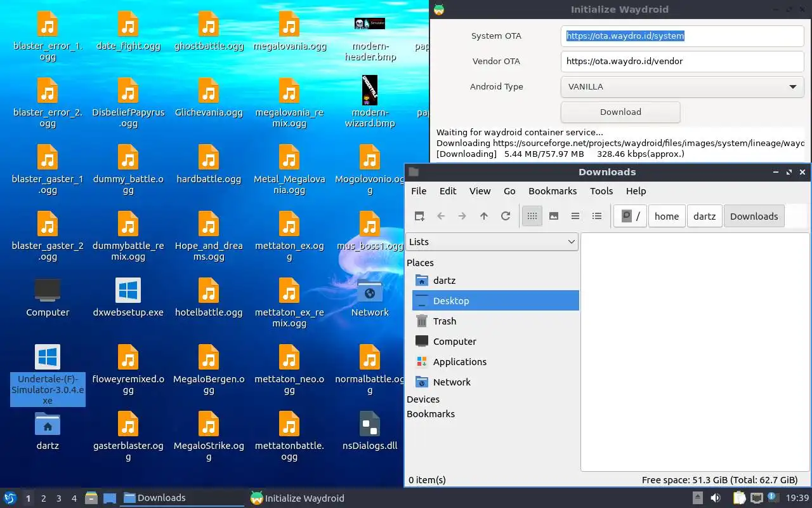The image size is (812, 508).
Task: Switch to compact view
Action: (575, 216)
